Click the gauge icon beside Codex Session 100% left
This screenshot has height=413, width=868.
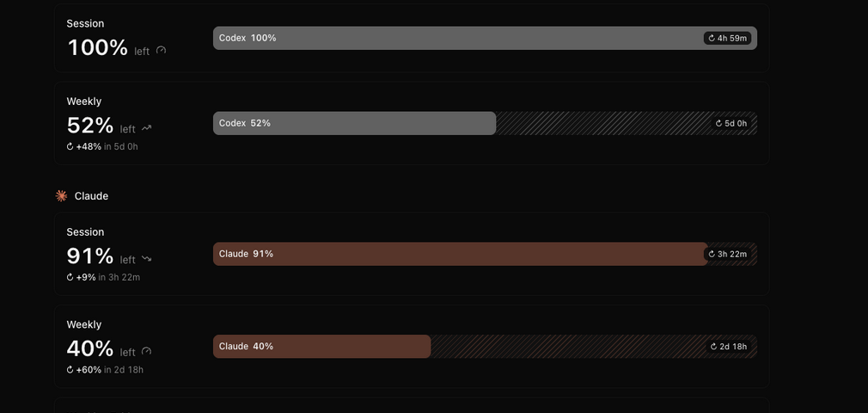pos(161,50)
